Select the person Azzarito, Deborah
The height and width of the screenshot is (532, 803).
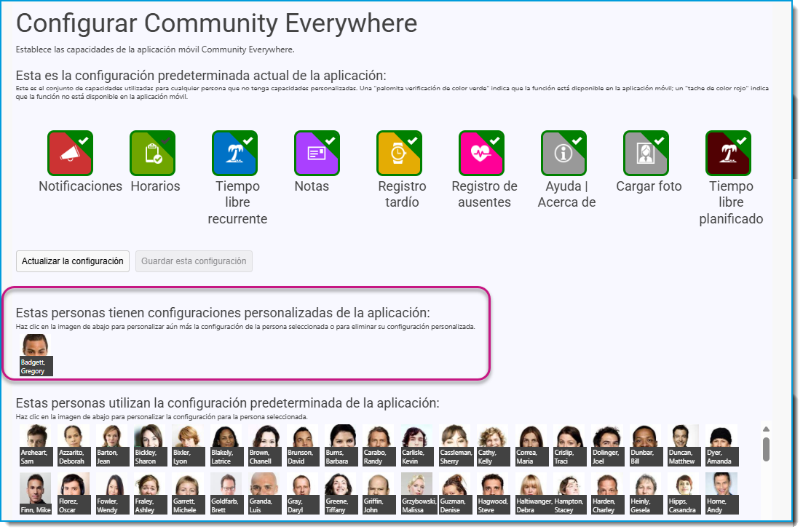tap(74, 445)
